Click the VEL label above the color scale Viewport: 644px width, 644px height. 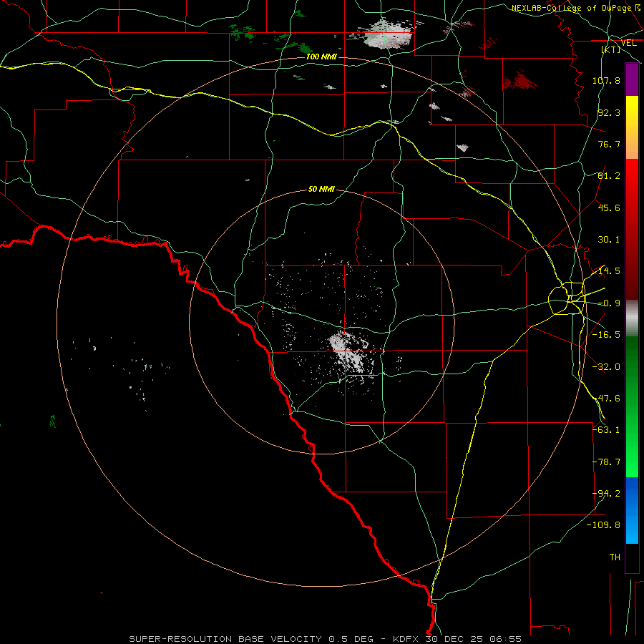click(628, 43)
